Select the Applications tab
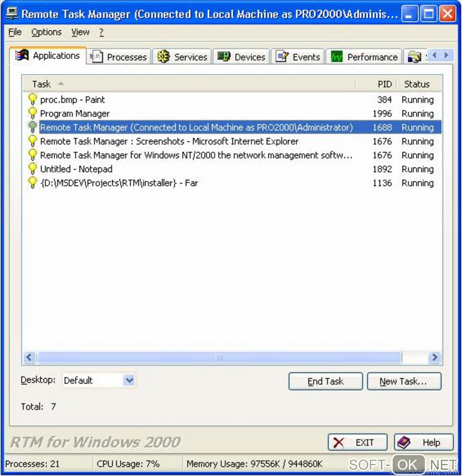The width and height of the screenshot is (462, 476). coord(48,56)
